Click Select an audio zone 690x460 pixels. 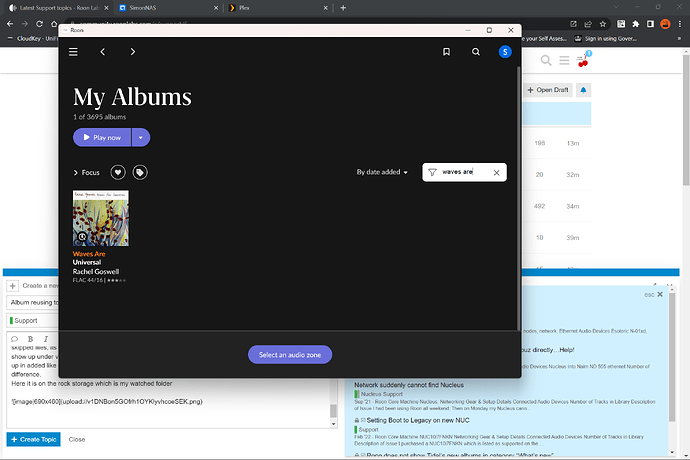(290, 354)
